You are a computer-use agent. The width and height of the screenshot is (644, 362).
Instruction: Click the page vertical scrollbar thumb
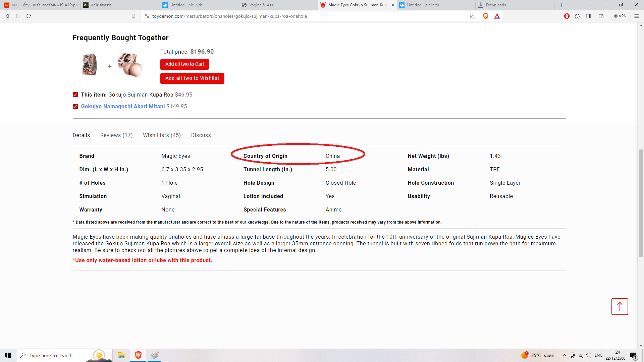[641, 203]
